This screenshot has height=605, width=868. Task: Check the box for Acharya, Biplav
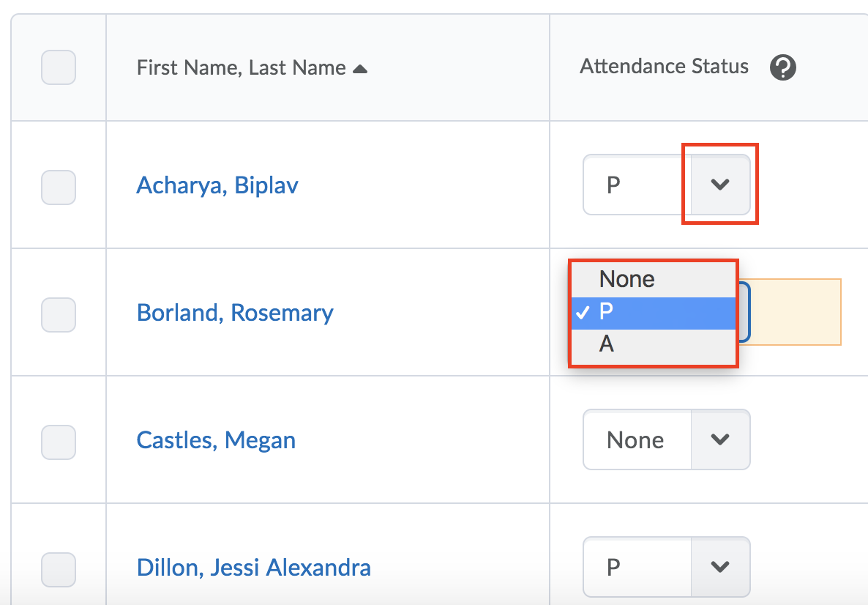(x=59, y=188)
